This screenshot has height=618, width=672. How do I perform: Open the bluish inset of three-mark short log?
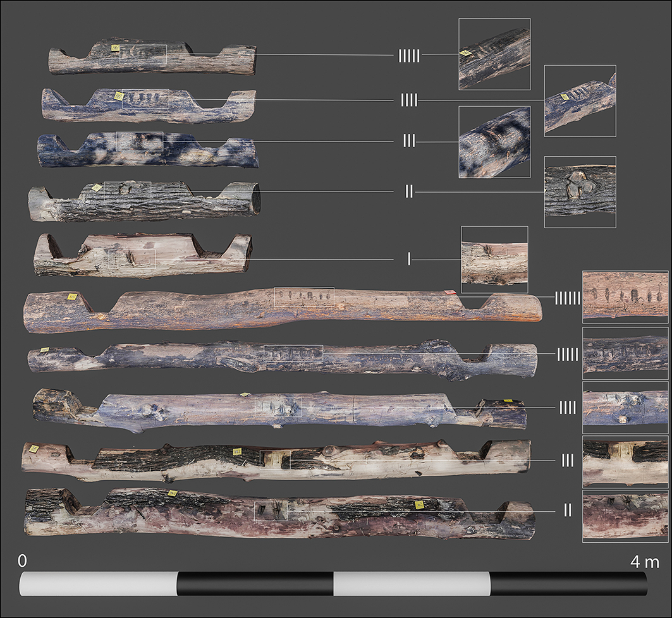pyautogui.click(x=494, y=142)
